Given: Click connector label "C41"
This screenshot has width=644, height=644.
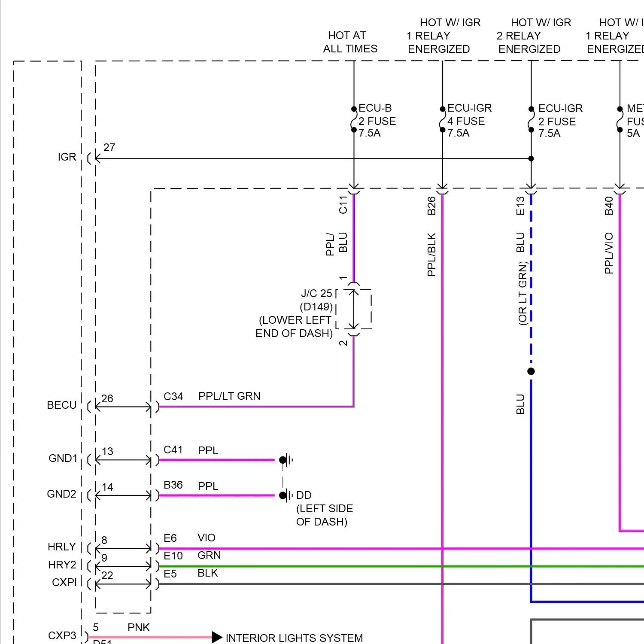Looking at the screenshot, I should 173,450.
